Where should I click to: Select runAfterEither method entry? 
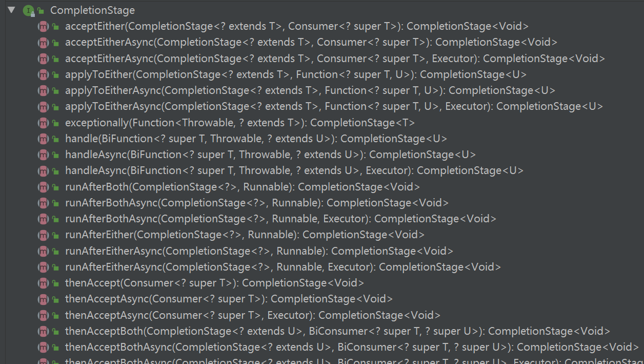pyautogui.click(x=245, y=235)
